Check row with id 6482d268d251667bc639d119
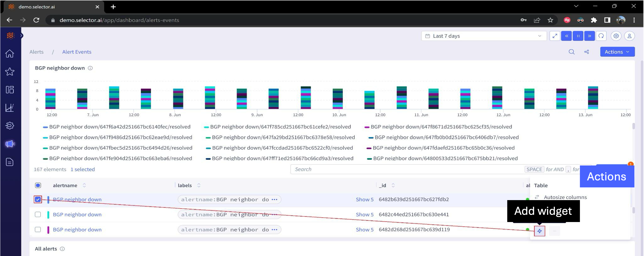 click(x=38, y=229)
